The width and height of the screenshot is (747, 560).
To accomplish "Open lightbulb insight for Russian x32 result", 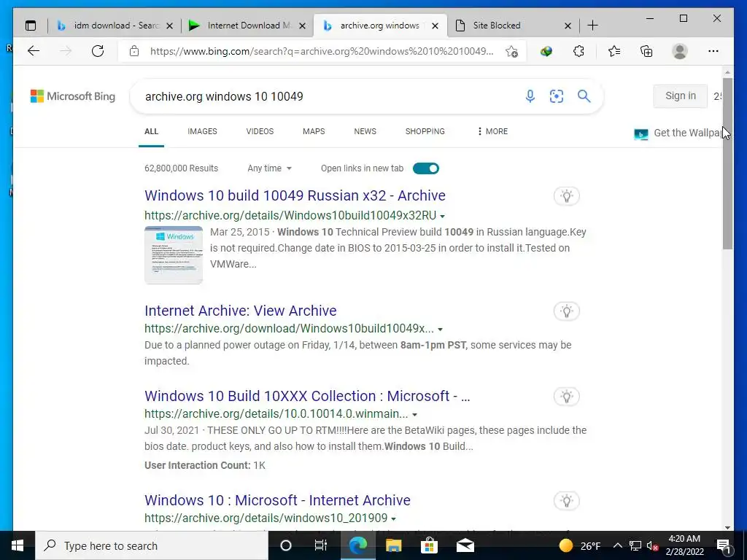I will pos(566,195).
